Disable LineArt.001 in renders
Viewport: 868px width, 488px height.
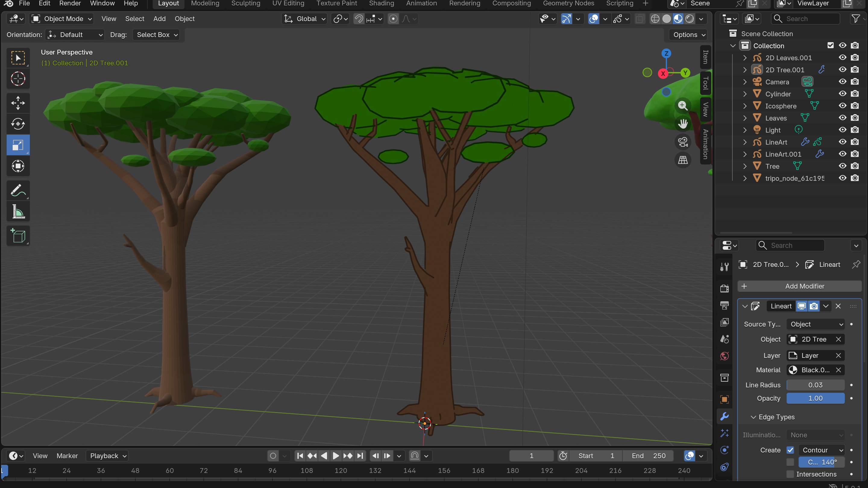854,154
